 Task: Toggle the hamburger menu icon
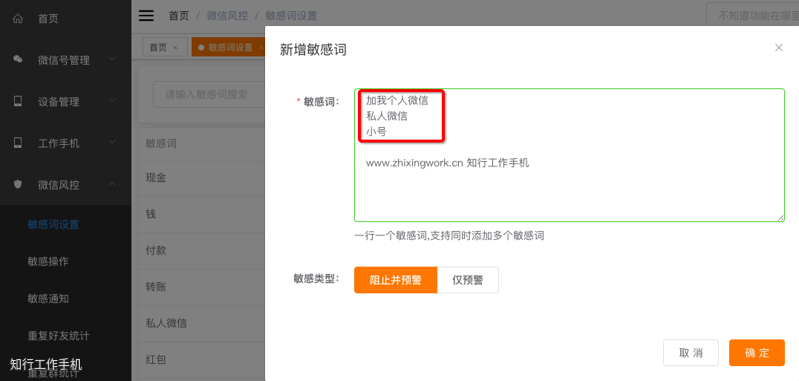tap(146, 16)
